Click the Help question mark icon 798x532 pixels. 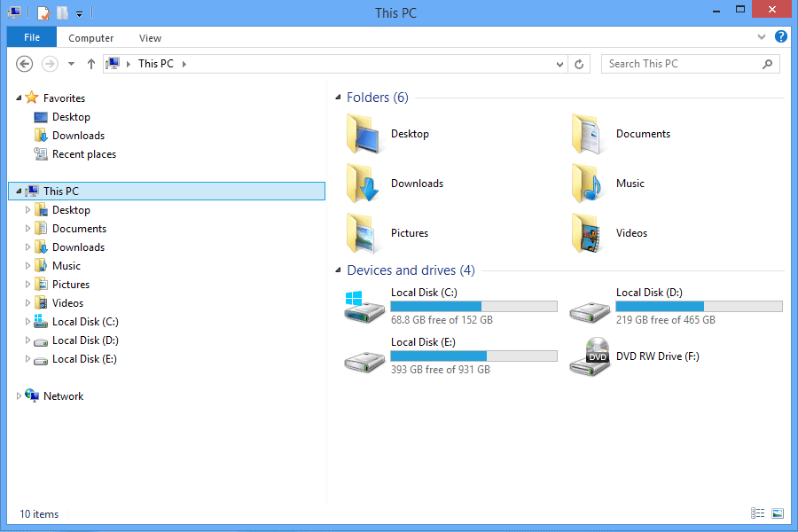pyautogui.click(x=781, y=37)
